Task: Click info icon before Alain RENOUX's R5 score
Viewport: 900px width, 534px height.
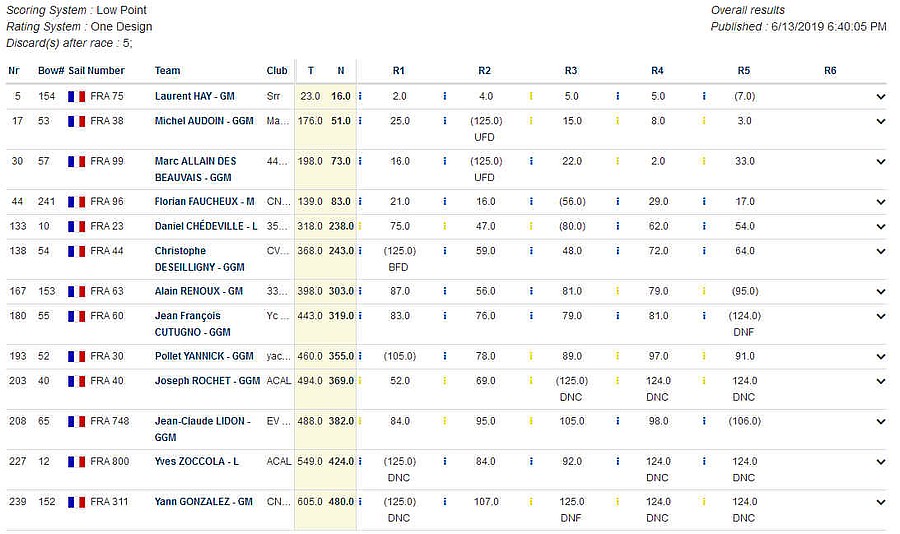Action: 704,291
